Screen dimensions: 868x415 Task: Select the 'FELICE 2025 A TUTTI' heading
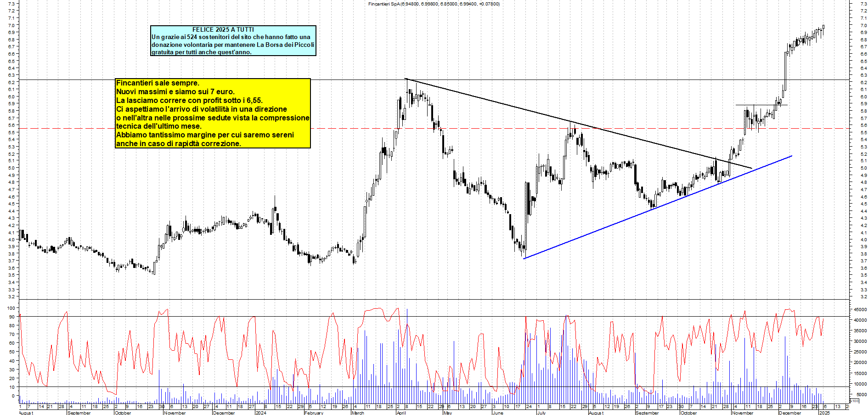tap(223, 29)
